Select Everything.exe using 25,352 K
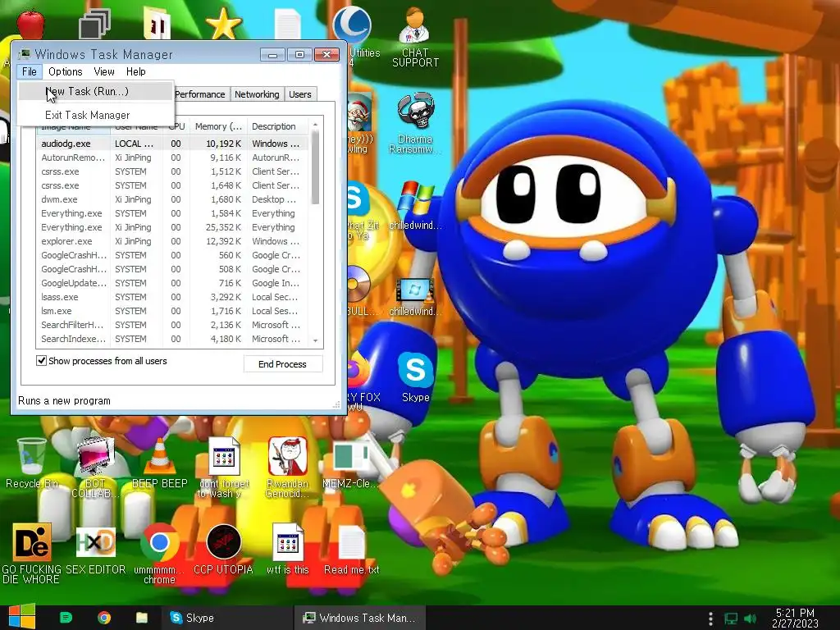The height and width of the screenshot is (630, 840). point(173,227)
